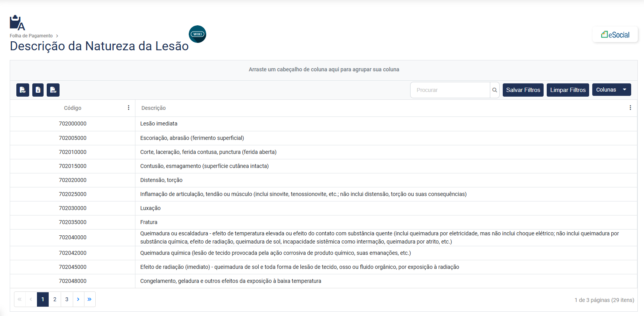Select code 702042000

(73, 253)
